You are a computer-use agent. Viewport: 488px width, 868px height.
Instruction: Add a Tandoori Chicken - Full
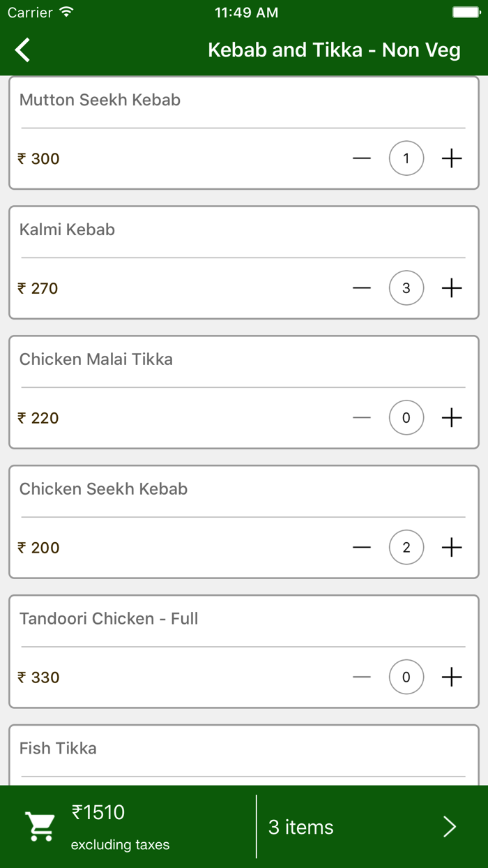coord(452,678)
